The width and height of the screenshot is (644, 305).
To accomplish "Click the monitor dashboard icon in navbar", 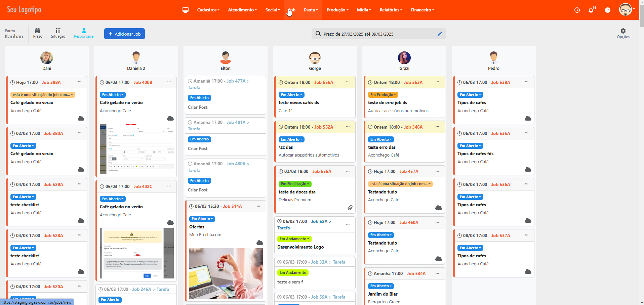I will (x=185, y=10).
